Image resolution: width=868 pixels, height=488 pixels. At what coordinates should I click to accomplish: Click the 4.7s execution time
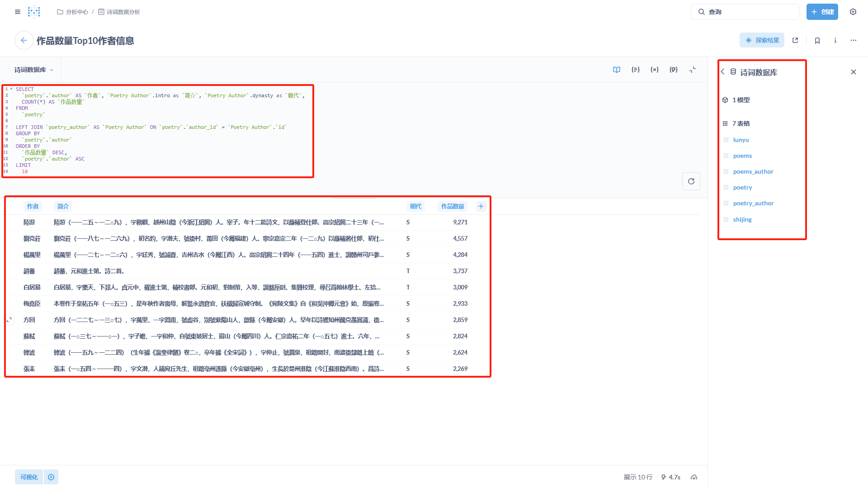tap(671, 477)
